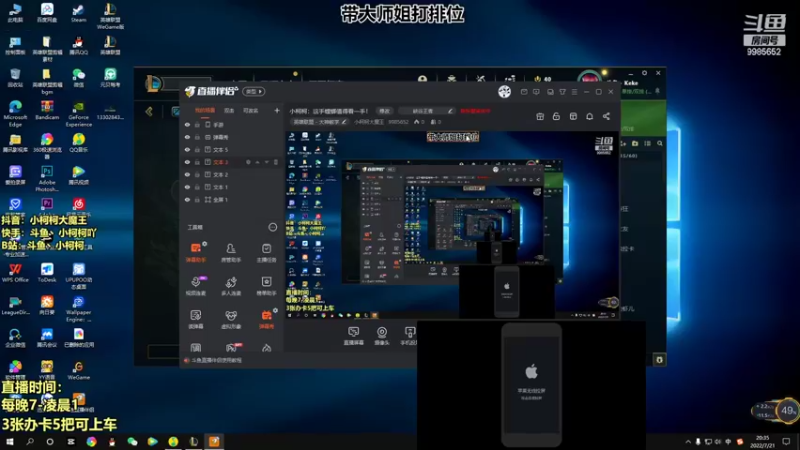Open user avatar in 直播伴侣 title bar
The height and width of the screenshot is (450, 800).
(505, 92)
